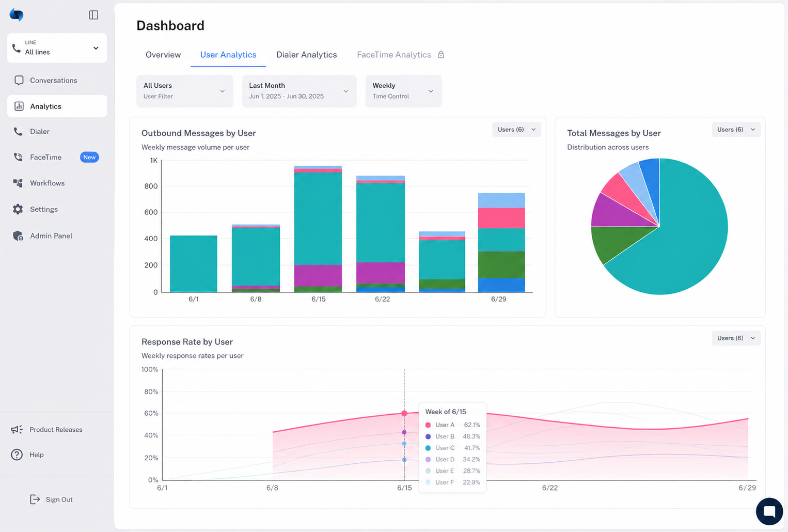Viewport: 788px width, 532px height.
Task: Open the Last Month date range dropdown
Action: tap(299, 91)
